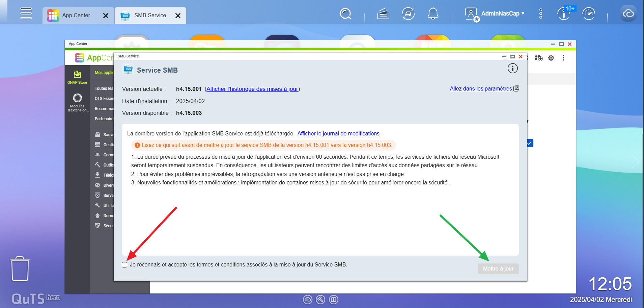Select the 'Sauve…' backup category in App Center
Screen dimensions: 644x308
104,135
